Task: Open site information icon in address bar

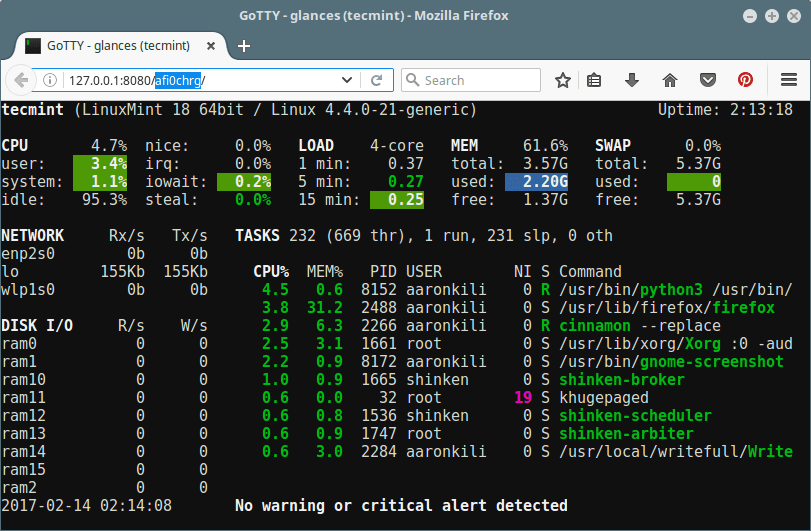Action: (x=50, y=80)
